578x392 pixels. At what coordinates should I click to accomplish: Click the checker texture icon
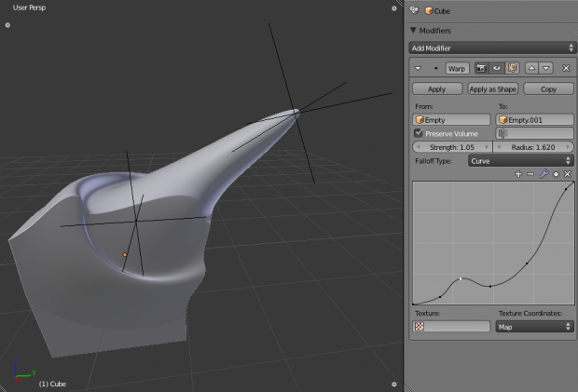click(420, 327)
